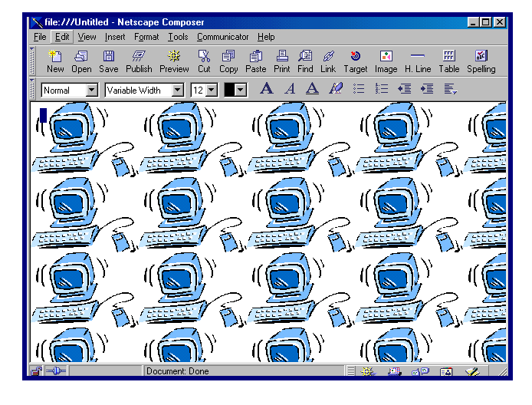Screen dimensions: 532x405
Task: Insert a horizontal line with H. Line
Action: (418, 61)
